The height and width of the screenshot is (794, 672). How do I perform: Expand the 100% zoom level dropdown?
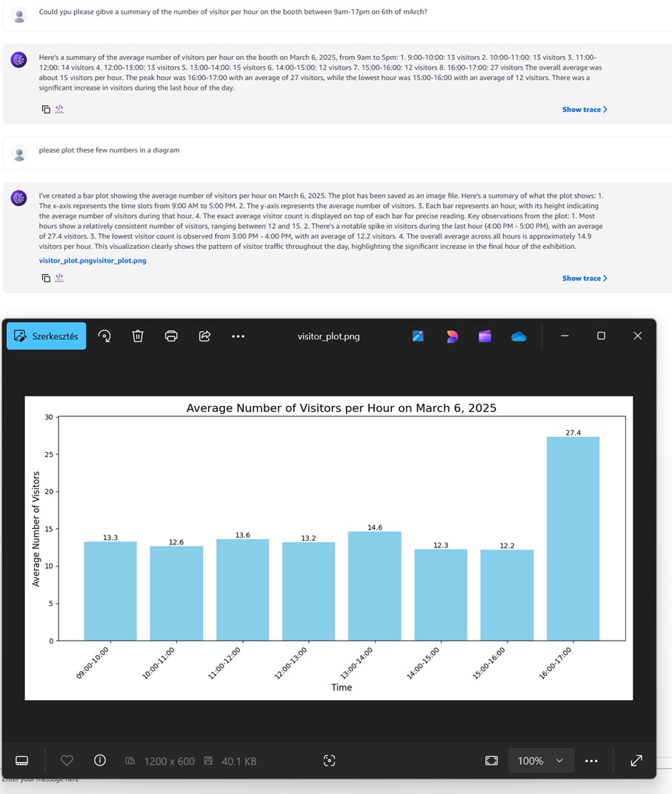(x=541, y=761)
